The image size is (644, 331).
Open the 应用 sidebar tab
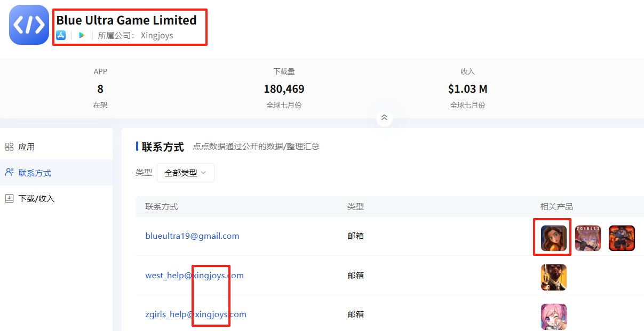(x=56, y=147)
